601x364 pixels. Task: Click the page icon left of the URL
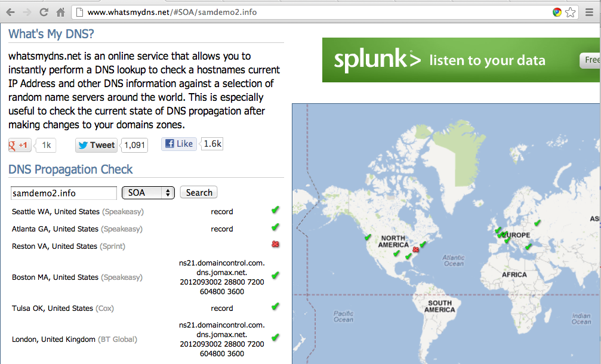(x=80, y=13)
